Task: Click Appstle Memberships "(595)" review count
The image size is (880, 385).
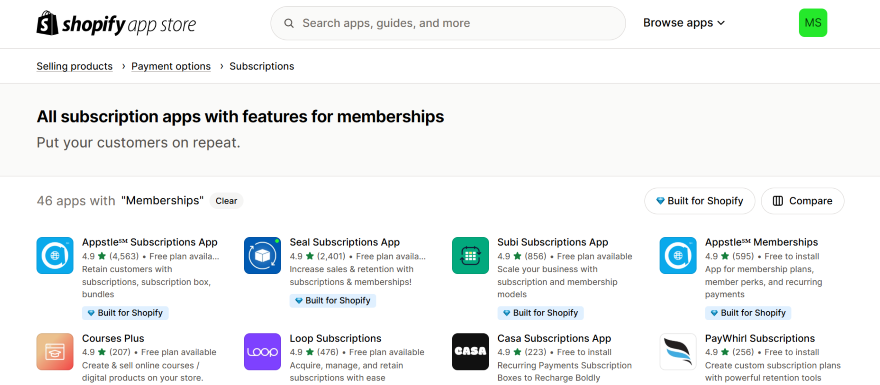Action: 743,256
